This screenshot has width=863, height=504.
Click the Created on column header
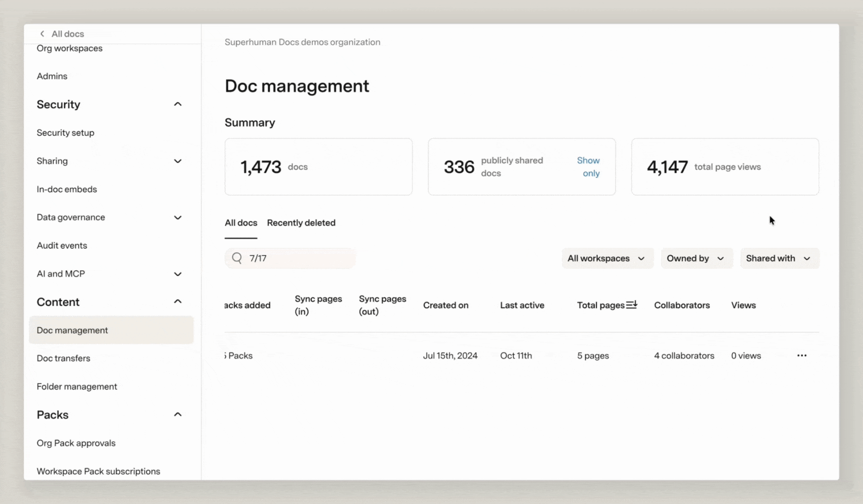coord(446,305)
